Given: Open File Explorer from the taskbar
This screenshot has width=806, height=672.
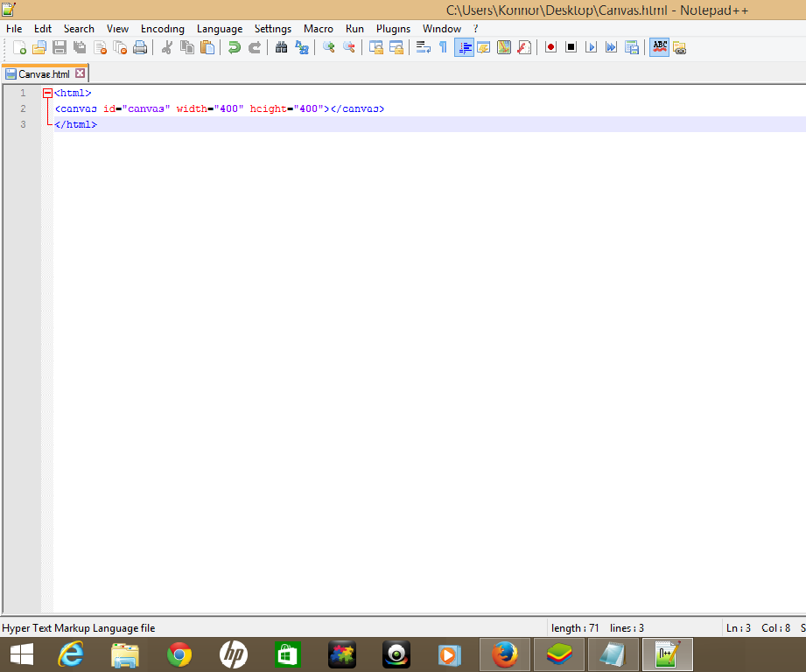Looking at the screenshot, I should pyautogui.click(x=125, y=654).
